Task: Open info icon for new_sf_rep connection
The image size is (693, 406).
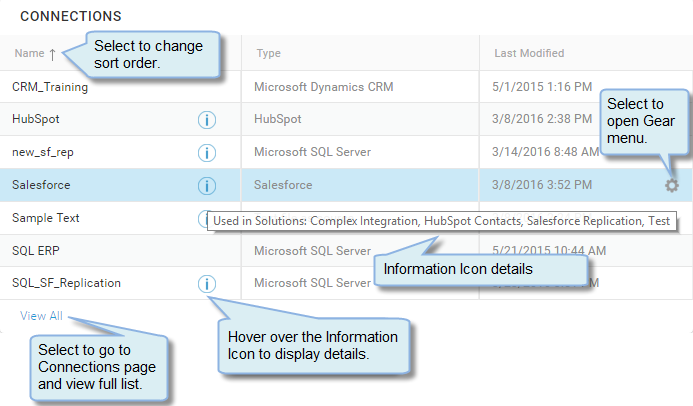Action: pyautogui.click(x=207, y=153)
